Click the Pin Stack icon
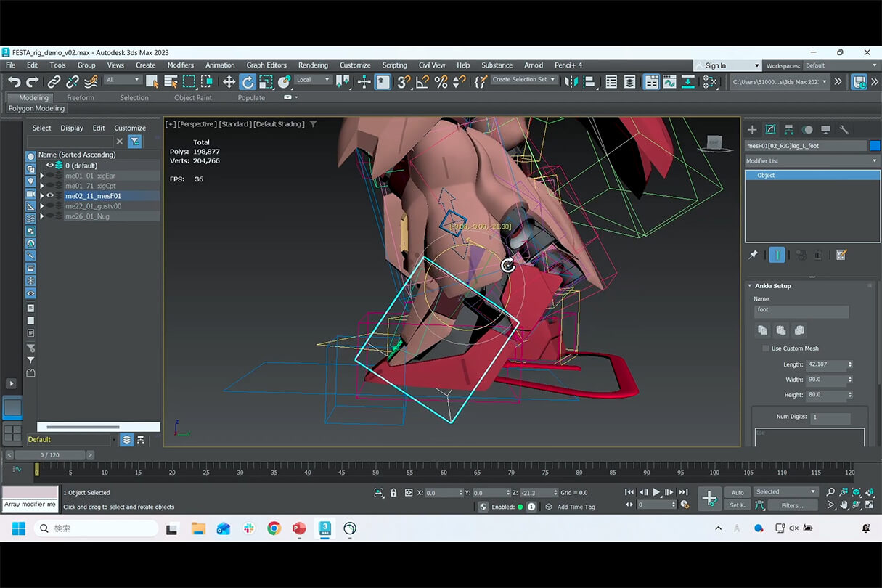The width and height of the screenshot is (882, 588). pos(754,255)
